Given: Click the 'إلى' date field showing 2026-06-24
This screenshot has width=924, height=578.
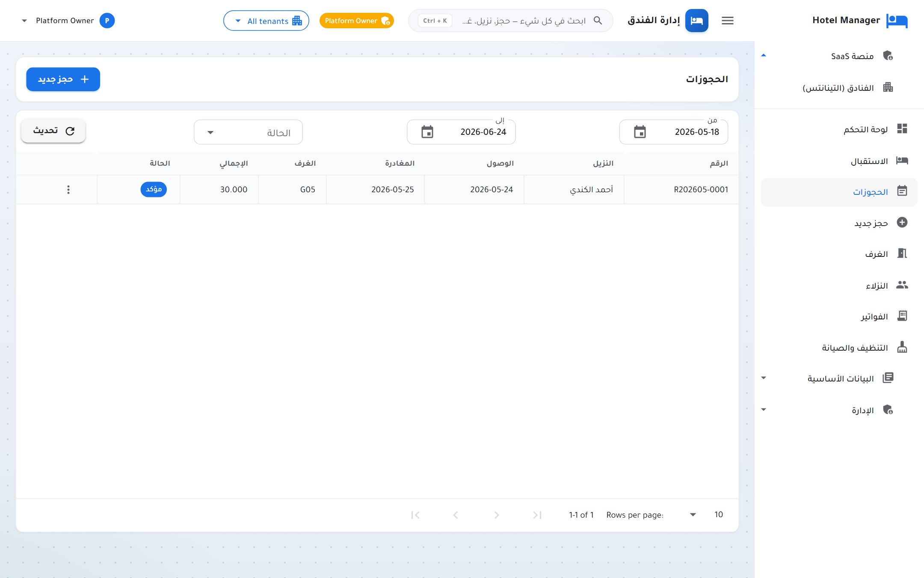Looking at the screenshot, I should point(461,132).
